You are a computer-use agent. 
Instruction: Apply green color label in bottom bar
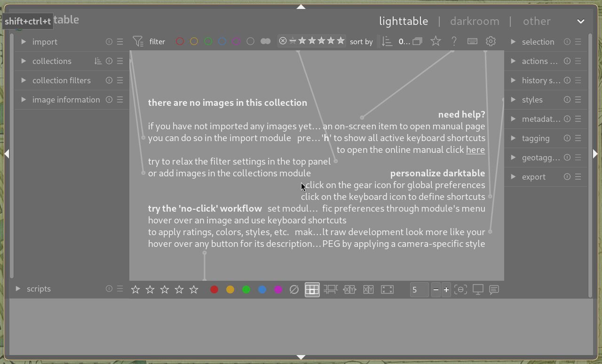246,290
